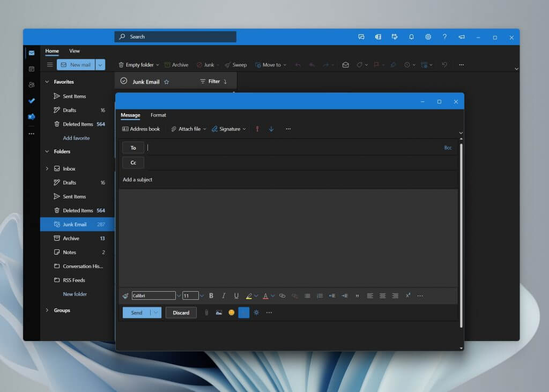Add Junk Email to favorites with the star
The width and height of the screenshot is (549, 392).
167,82
